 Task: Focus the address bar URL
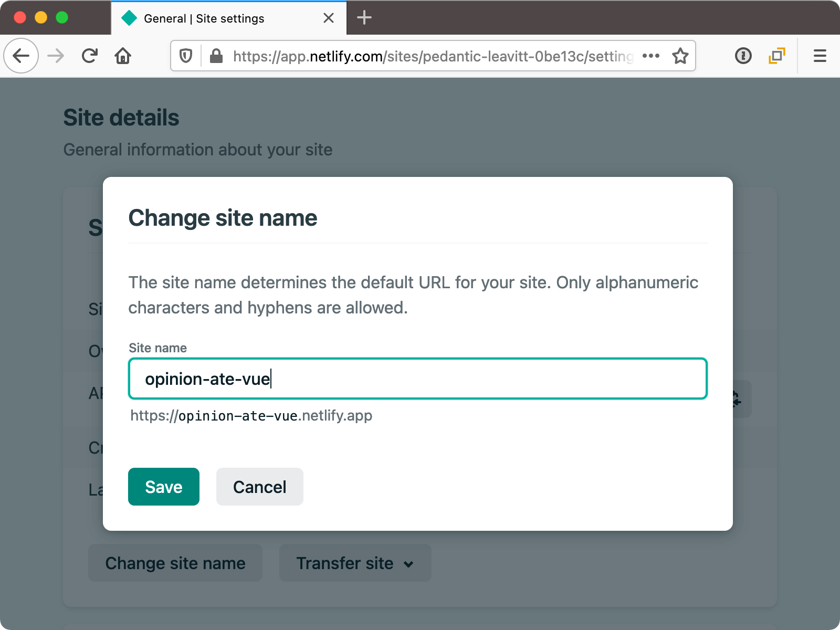click(x=433, y=56)
